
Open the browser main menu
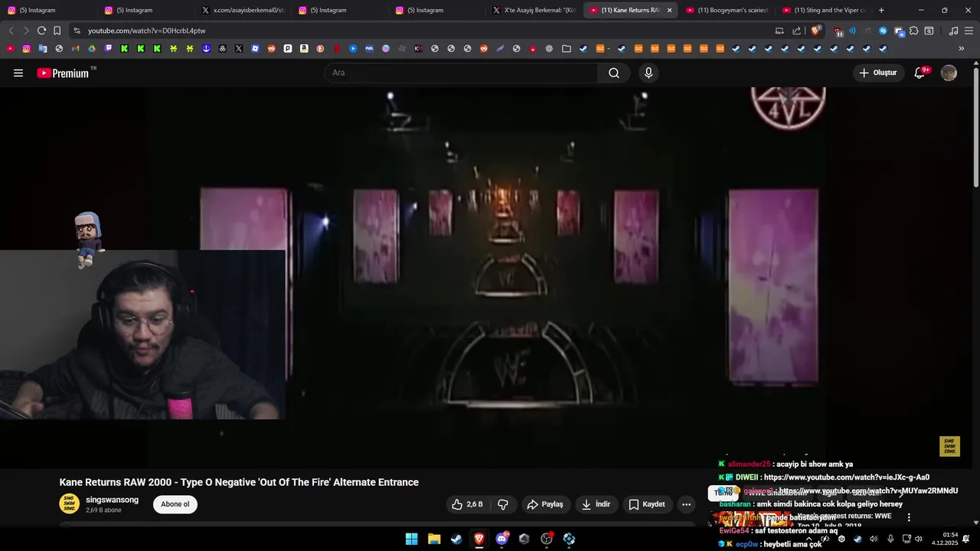[x=969, y=31]
